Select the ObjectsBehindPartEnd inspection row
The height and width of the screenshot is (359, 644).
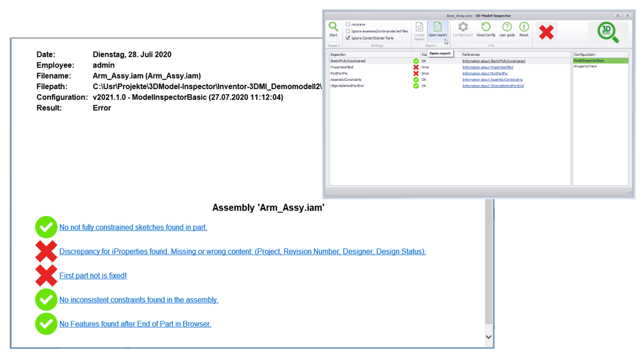coord(450,86)
